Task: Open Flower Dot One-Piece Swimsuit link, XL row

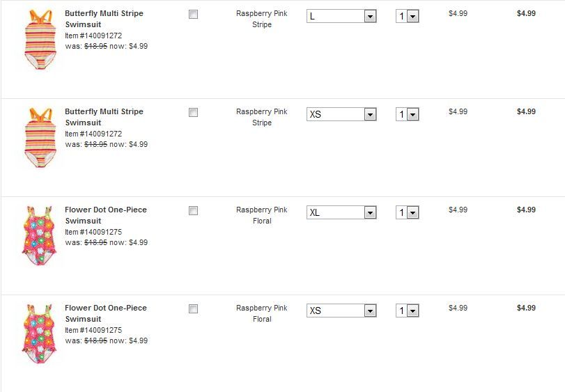Action: click(105, 215)
